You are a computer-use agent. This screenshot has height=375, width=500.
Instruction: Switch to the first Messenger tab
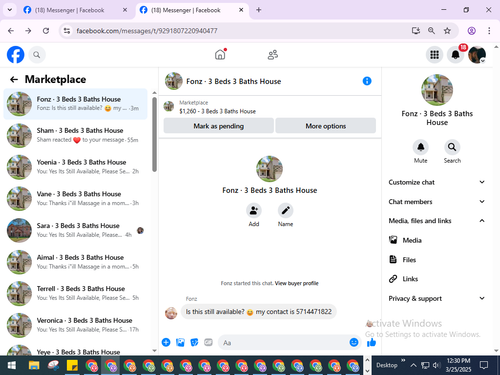(75, 10)
